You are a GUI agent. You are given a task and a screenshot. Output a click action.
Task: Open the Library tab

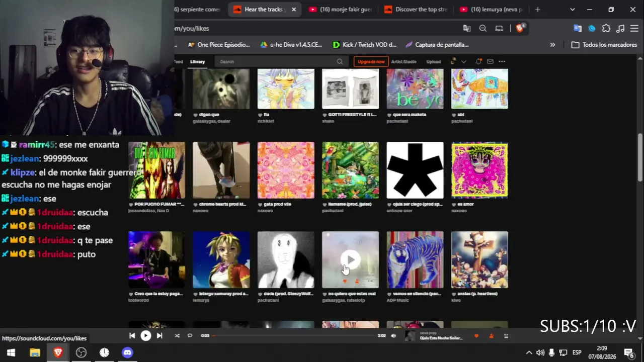click(197, 62)
